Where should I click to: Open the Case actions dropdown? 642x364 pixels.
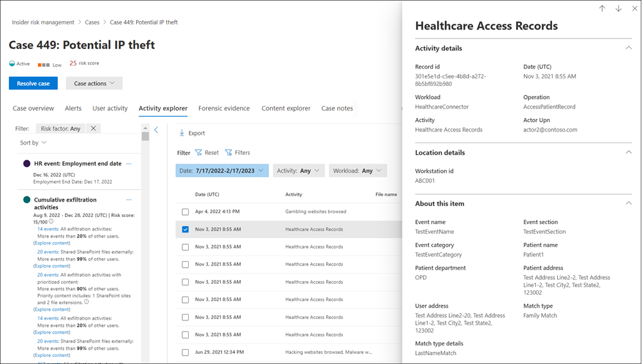point(94,83)
